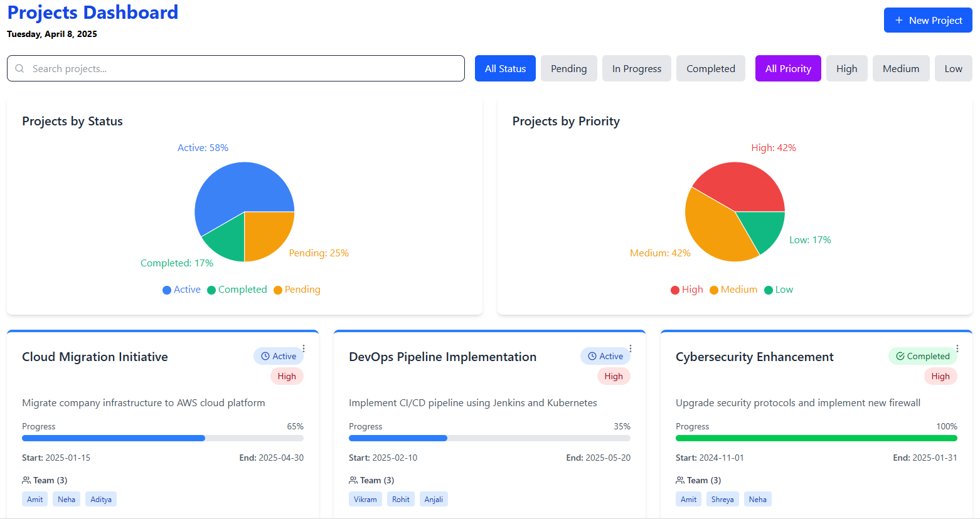Open Cybersecurity Enhancement's three-dot options menu
This screenshot has width=980, height=519.
957,348
